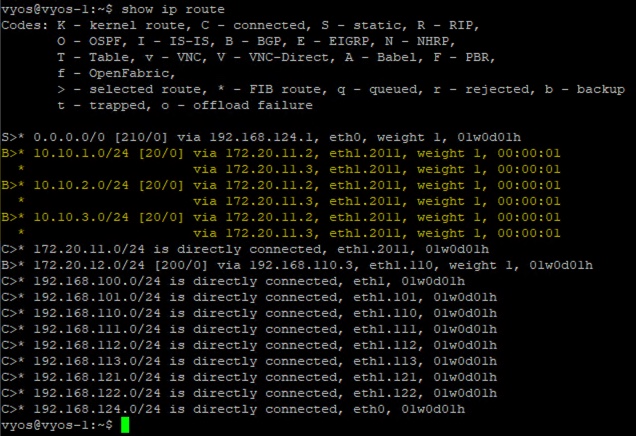The width and height of the screenshot is (636, 436).
Task: Click the 'backup' word in legend
Action: click(601, 89)
